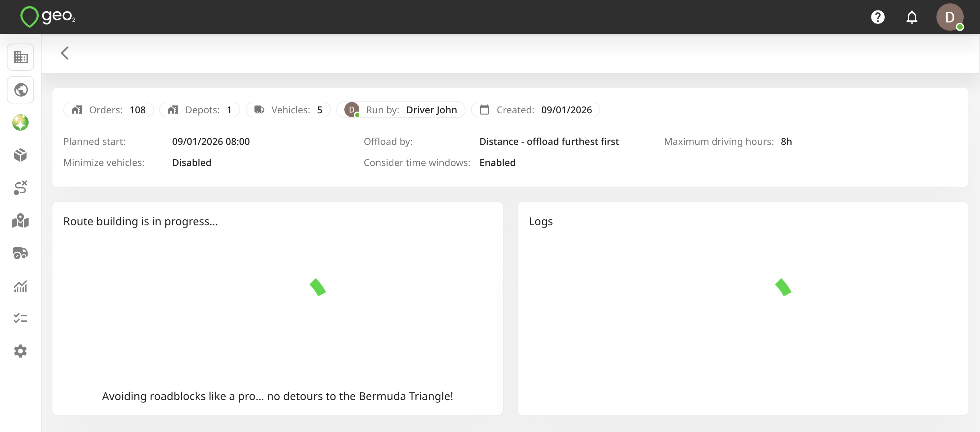Open the map with pin sidebar icon
980x432 pixels.
pos(20,220)
